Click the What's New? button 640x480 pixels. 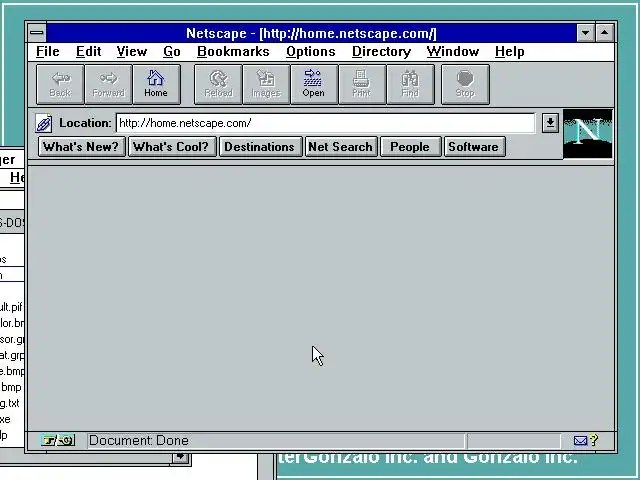pos(81,147)
